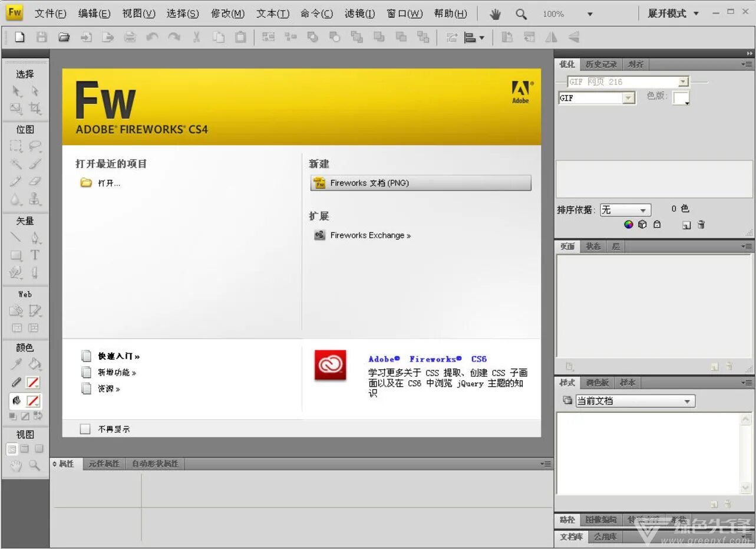Open the GIF 网页 216 preset dropdown
Image resolution: width=756 pixels, height=549 pixels.
point(628,82)
